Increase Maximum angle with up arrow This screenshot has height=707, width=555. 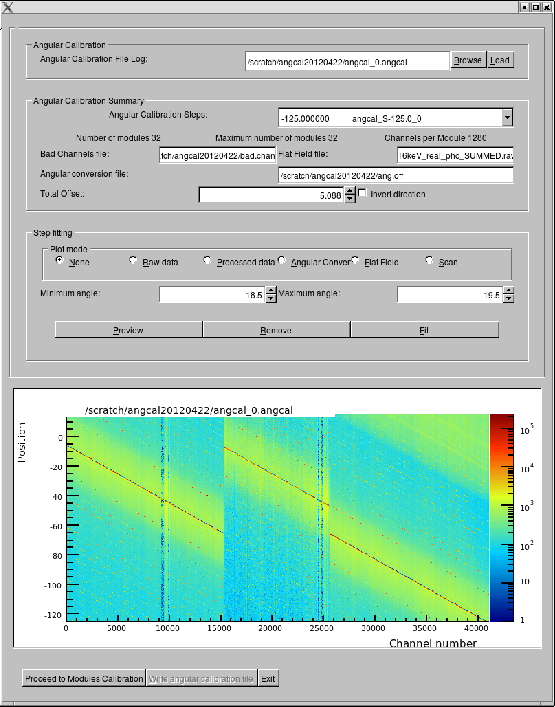coord(508,291)
